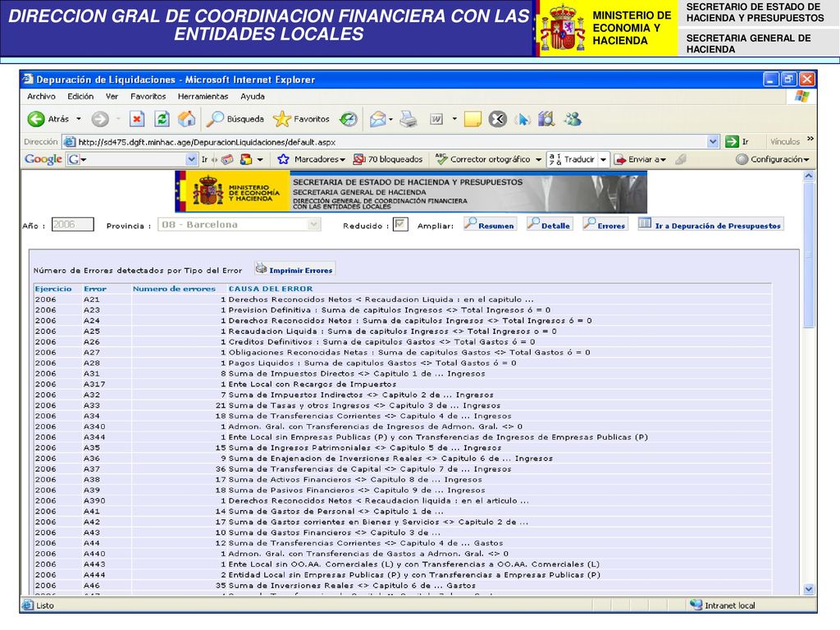This screenshot has width=840, height=630.
Task: Open the Traducir dropdown arrow
Action: (x=603, y=160)
